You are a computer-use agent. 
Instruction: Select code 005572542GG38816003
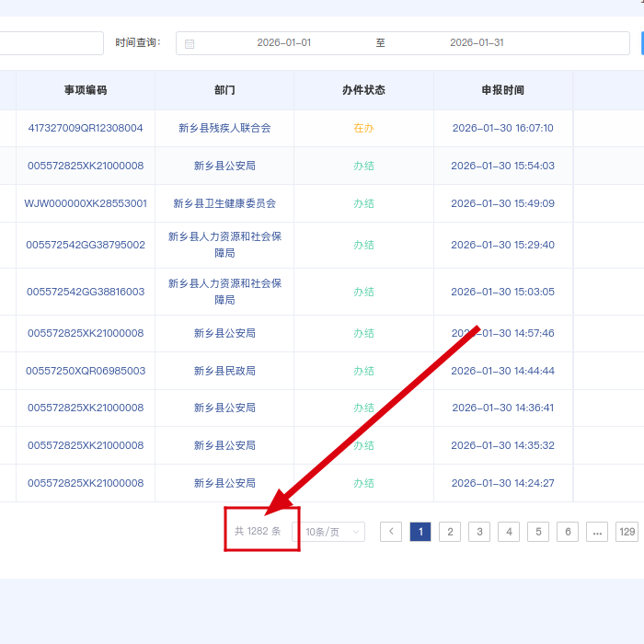click(x=86, y=292)
